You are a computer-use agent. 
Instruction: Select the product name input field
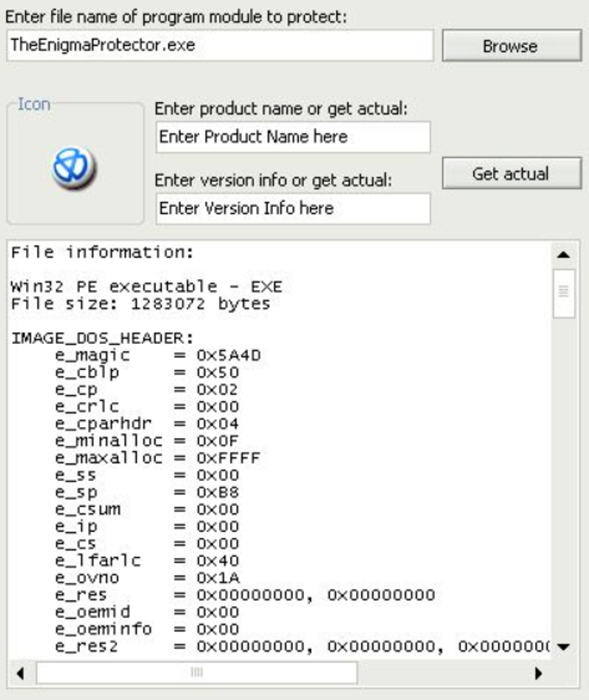click(293, 137)
